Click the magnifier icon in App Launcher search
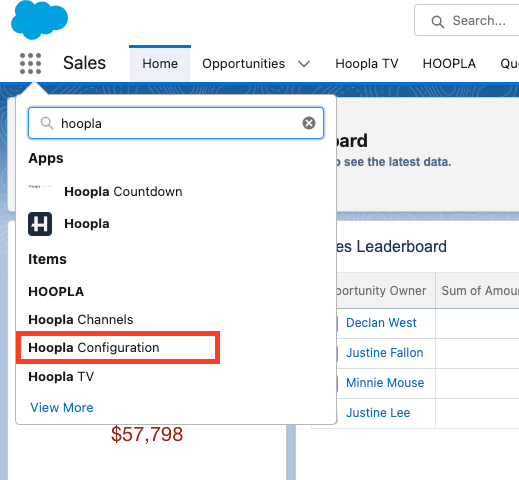519x480 pixels. (x=47, y=123)
